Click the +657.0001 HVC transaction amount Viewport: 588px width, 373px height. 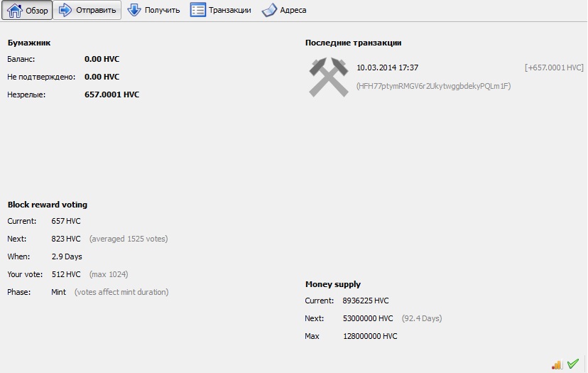pos(554,67)
